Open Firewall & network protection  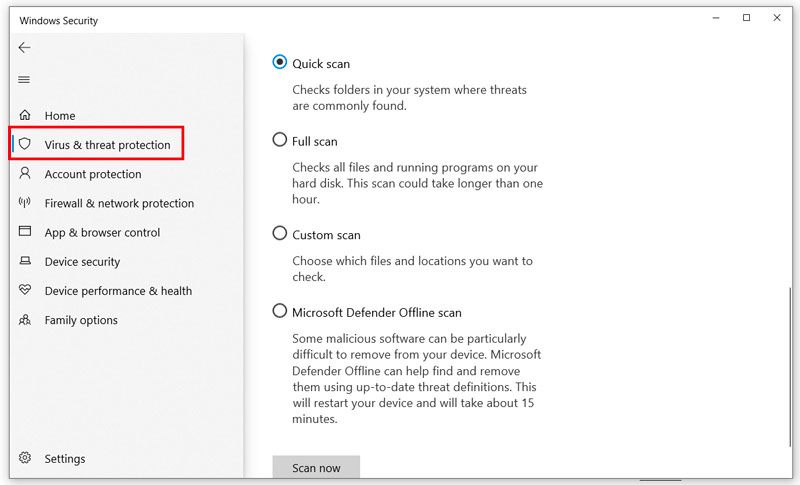pyautogui.click(x=119, y=203)
